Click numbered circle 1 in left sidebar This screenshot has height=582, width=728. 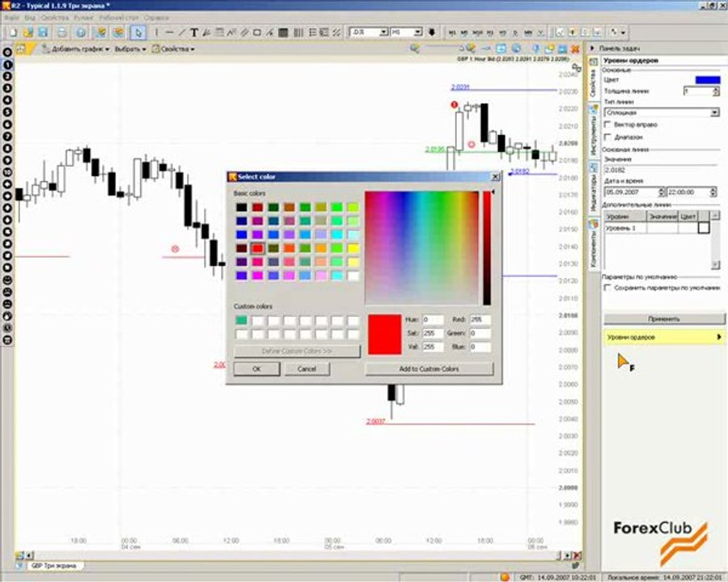7,64
